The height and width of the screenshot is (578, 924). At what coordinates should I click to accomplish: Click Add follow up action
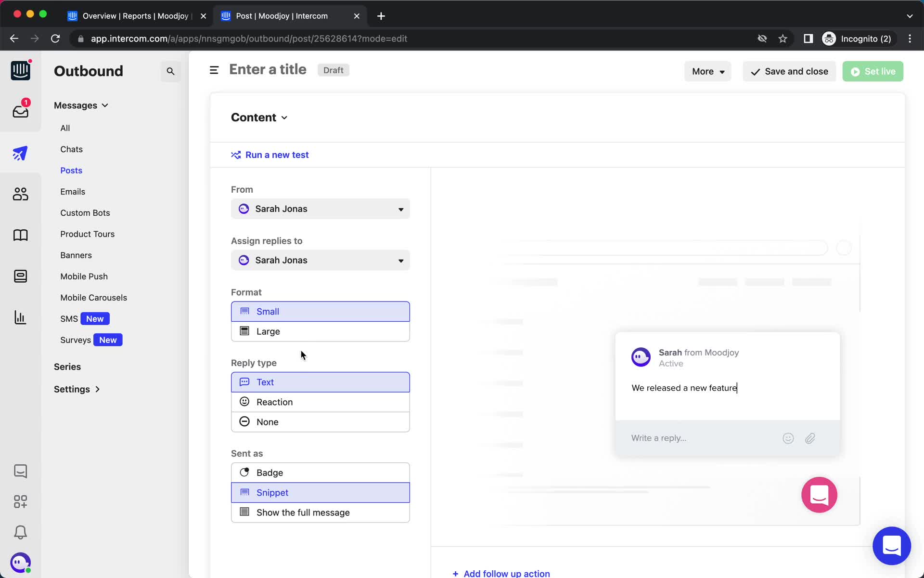pos(501,573)
